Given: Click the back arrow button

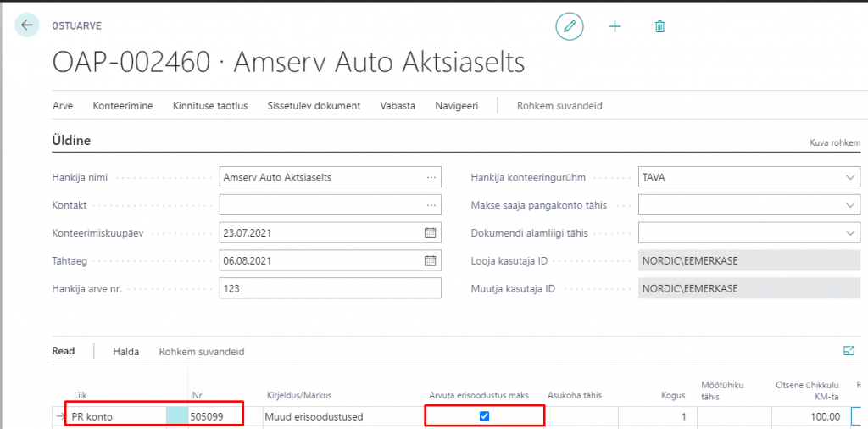Looking at the screenshot, I should point(27,25).
